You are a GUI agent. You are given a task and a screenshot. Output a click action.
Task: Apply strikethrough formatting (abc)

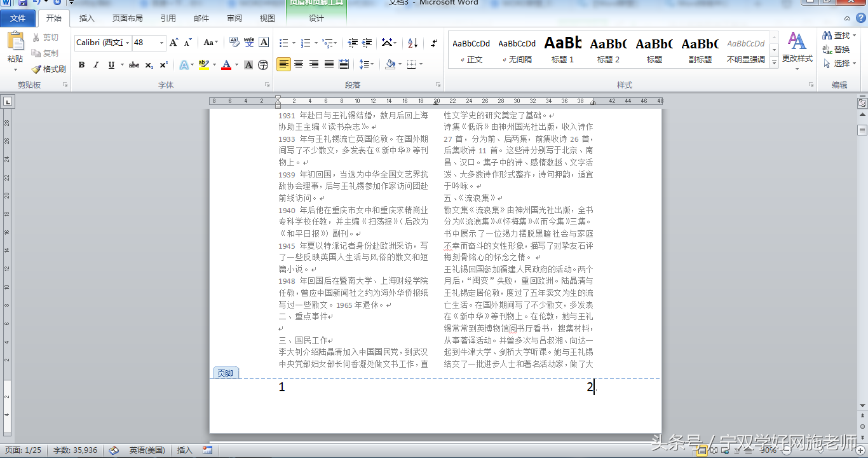coord(134,65)
